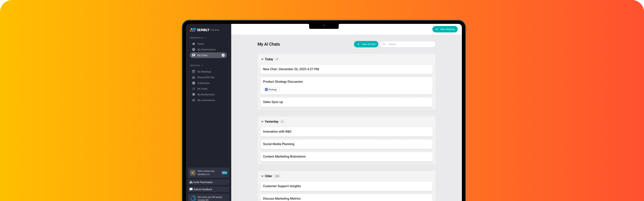Collapse the Today chat group
Screen dimensions: 644x201
click(x=262, y=59)
